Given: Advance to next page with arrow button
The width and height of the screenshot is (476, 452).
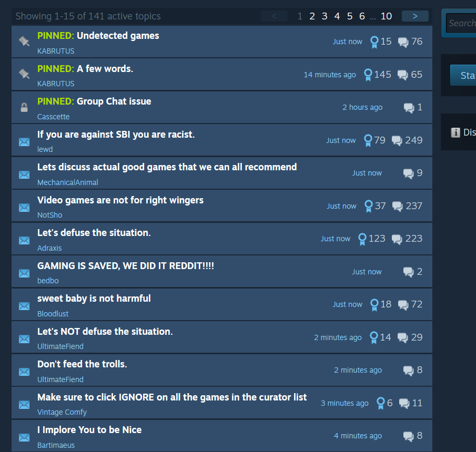Looking at the screenshot, I should (415, 16).
